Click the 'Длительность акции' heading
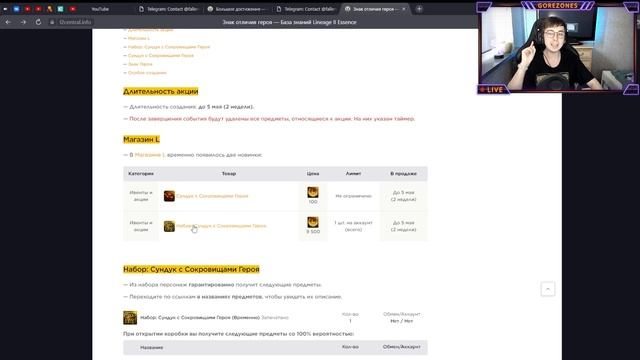 [x=160, y=91]
